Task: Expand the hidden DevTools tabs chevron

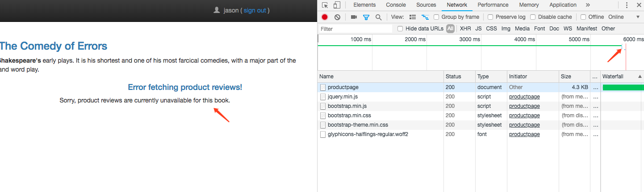Action: click(x=588, y=5)
